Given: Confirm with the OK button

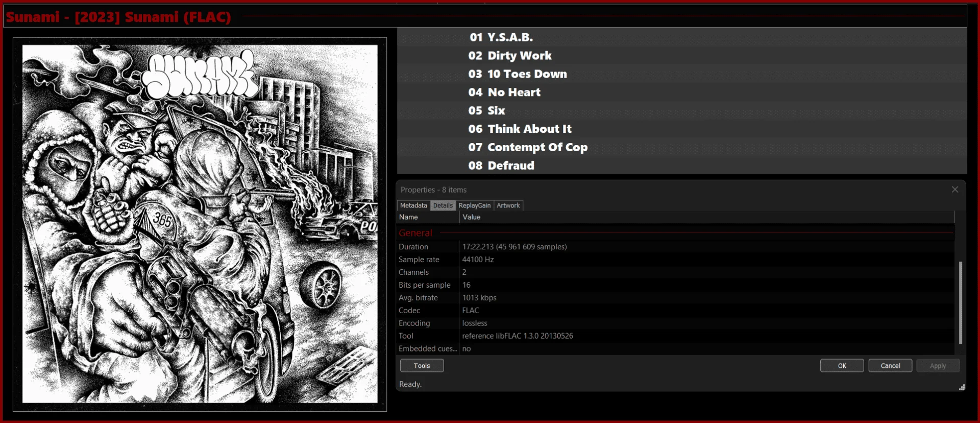Looking at the screenshot, I should coord(842,366).
